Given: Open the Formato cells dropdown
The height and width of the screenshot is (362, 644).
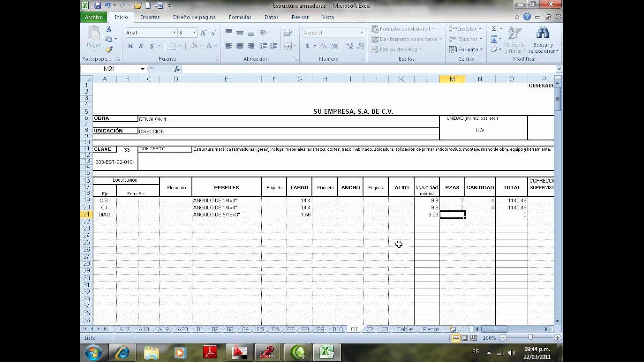Looking at the screenshot, I should tap(466, 49).
